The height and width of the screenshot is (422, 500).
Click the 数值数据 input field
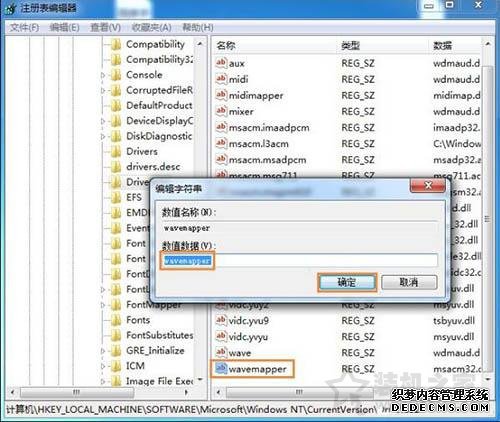point(300,261)
